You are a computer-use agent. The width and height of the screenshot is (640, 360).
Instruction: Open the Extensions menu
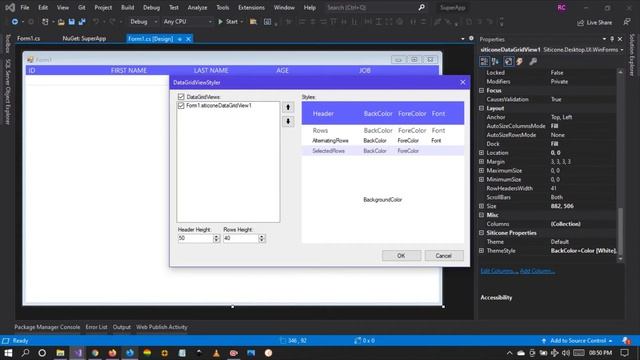point(251,7)
